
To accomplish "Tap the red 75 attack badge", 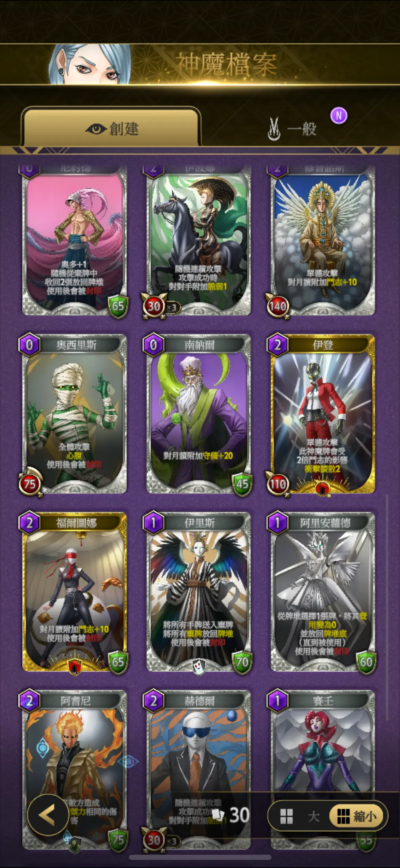I will 30,484.
